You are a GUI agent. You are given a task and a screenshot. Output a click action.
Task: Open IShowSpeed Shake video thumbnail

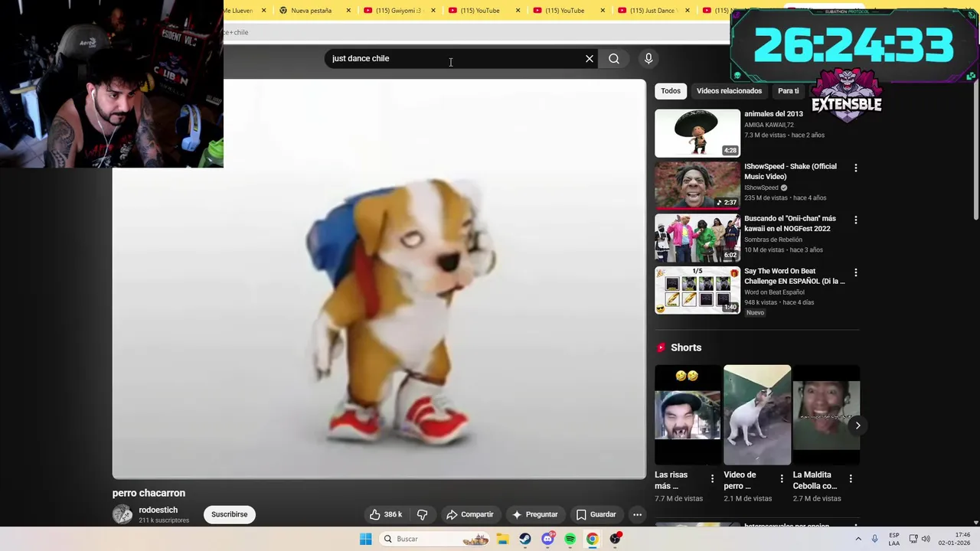[x=697, y=185]
